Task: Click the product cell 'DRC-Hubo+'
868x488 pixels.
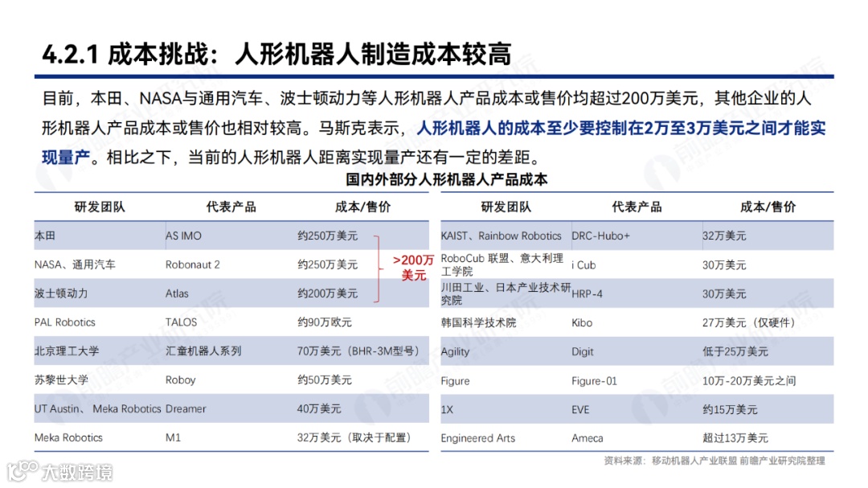Action: [600, 236]
